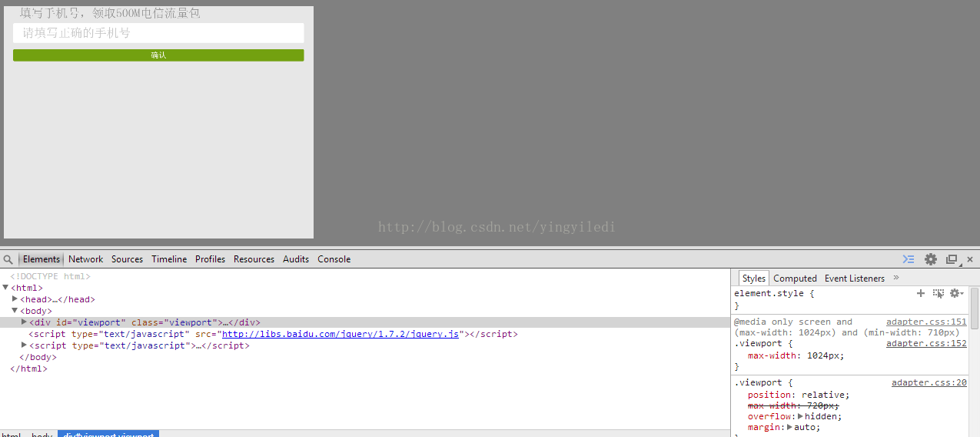980x437 pixels.
Task: Expand the margin shorthand property triangle
Action: pos(789,427)
